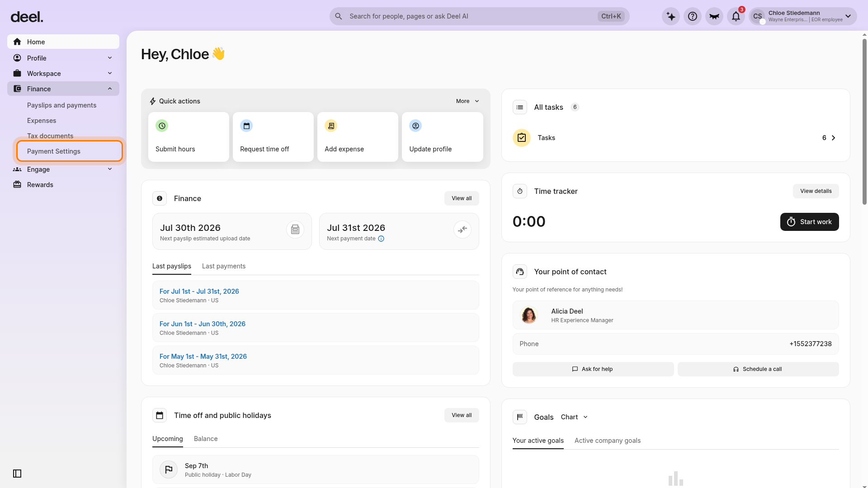Click the Add expense quick action
This screenshot has width=868, height=488.
[x=358, y=137]
